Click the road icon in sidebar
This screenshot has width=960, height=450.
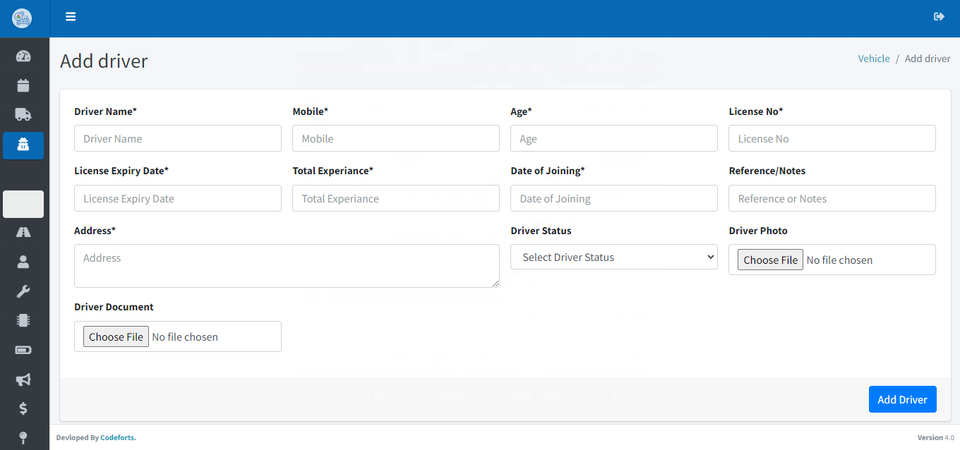[x=23, y=232]
